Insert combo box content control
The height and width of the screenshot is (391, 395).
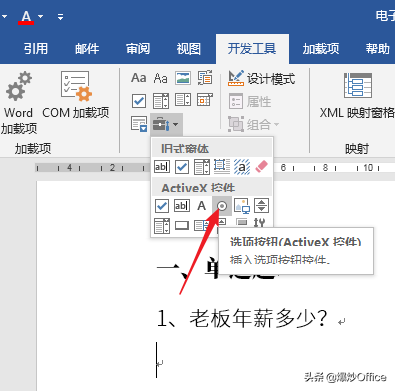click(x=161, y=101)
